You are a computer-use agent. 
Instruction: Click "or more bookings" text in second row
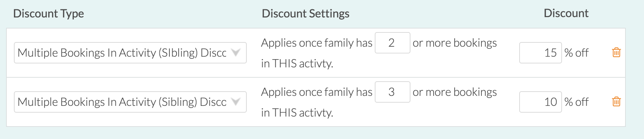[x=455, y=92]
